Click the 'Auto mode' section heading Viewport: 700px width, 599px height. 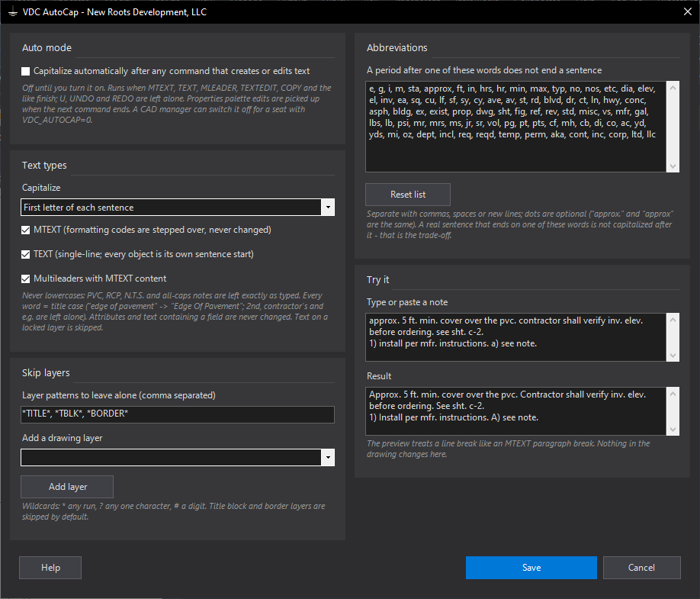[47, 48]
